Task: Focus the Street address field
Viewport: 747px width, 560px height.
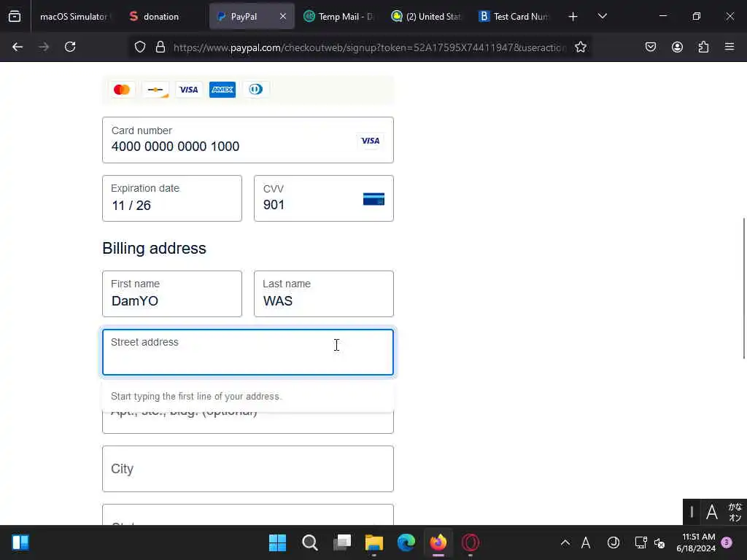Action: 248,352
